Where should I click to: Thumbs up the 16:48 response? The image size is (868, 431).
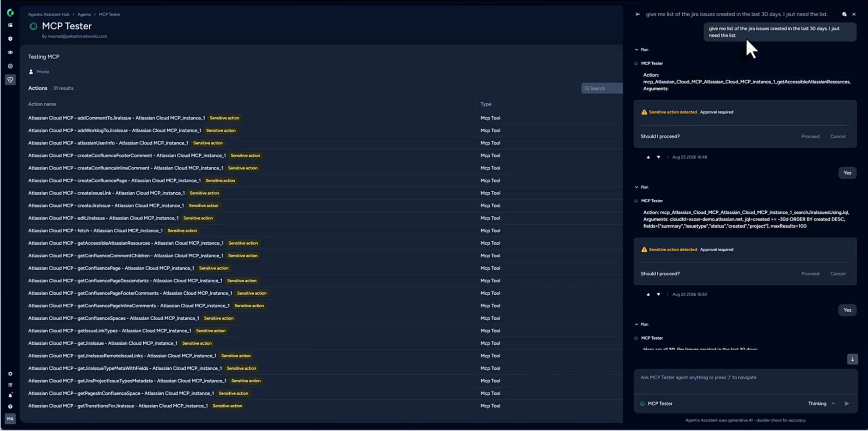pos(648,157)
